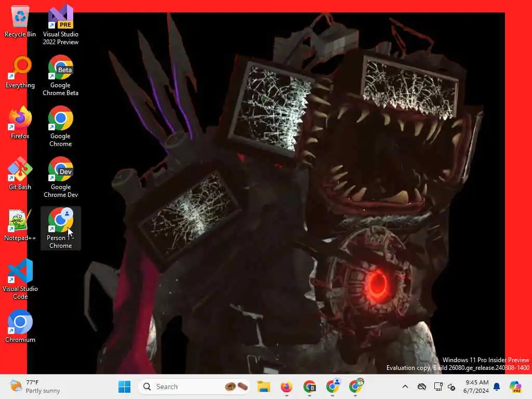Open the weather widget showing 77°F
Screen dimensions: 532x399
click(35, 387)
